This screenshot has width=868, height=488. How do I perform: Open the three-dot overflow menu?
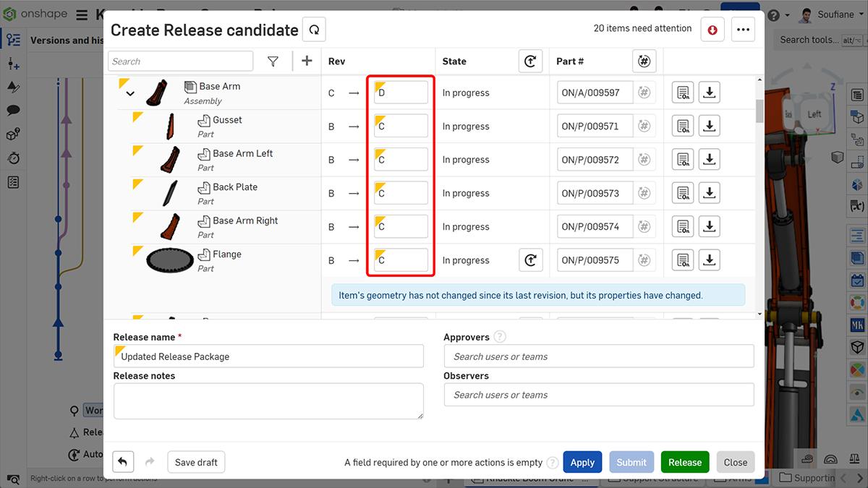click(x=742, y=28)
